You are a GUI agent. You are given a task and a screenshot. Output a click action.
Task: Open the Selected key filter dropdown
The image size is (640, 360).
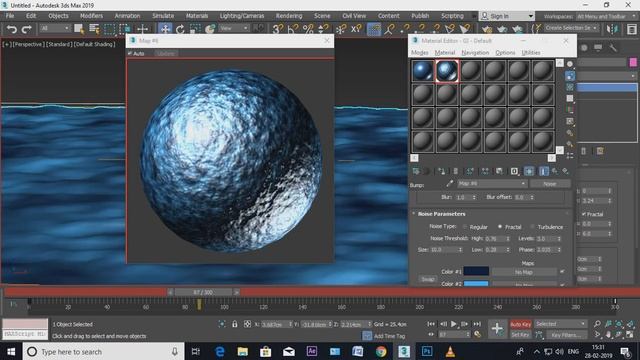coord(560,324)
